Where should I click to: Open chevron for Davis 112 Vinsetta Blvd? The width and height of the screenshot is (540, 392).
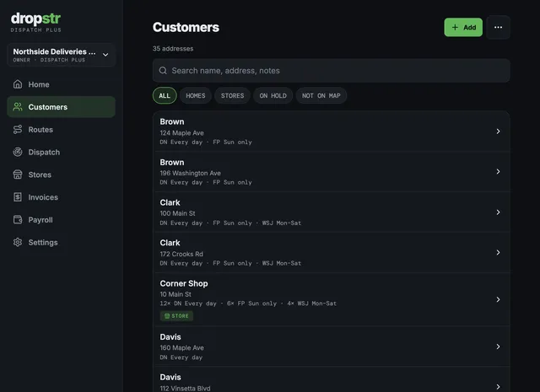coord(498,387)
